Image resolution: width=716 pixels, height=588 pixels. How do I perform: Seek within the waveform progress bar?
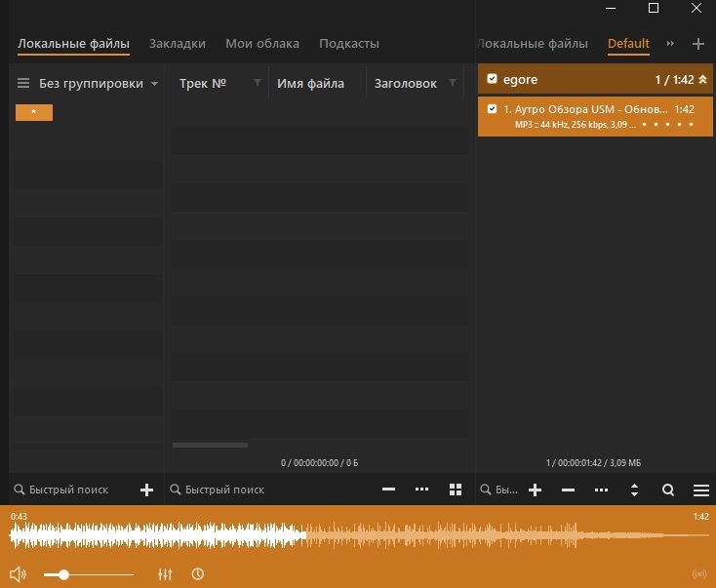pos(359,535)
